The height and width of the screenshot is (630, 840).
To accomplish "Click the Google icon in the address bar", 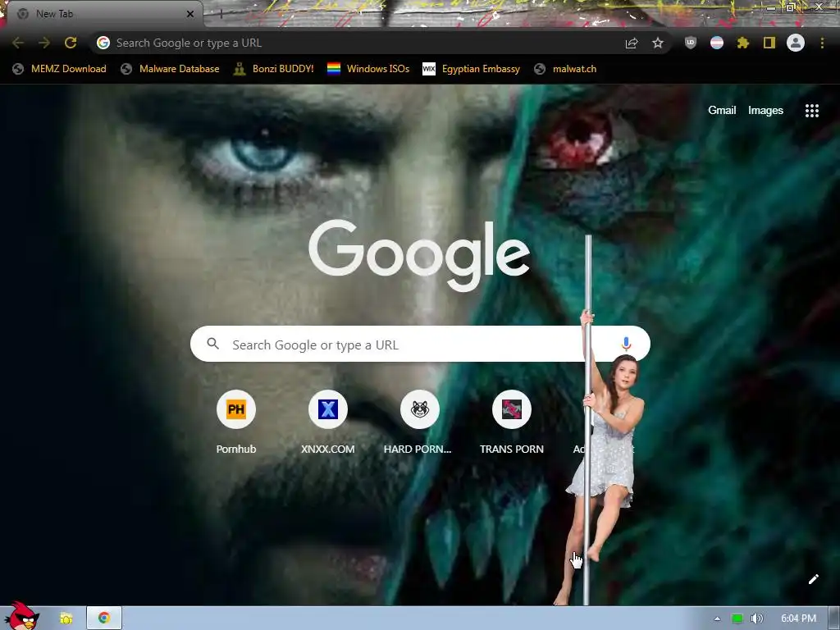I will [x=103, y=43].
